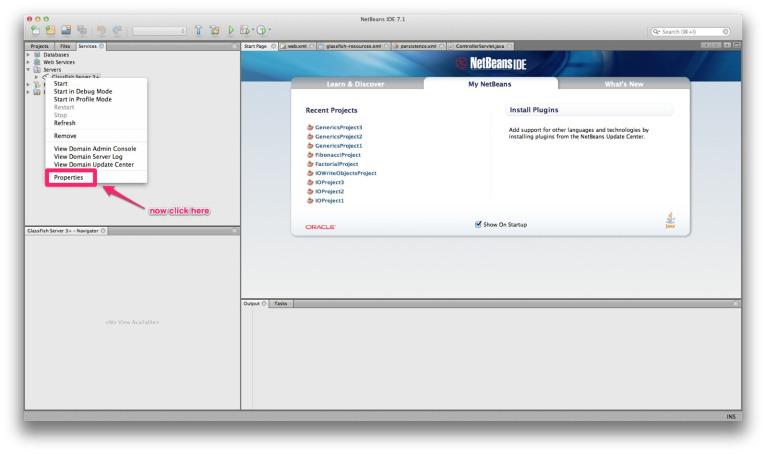This screenshot has width=766, height=454.
Task: Open the configuration combo box in toolbar
Action: pyautogui.click(x=159, y=31)
